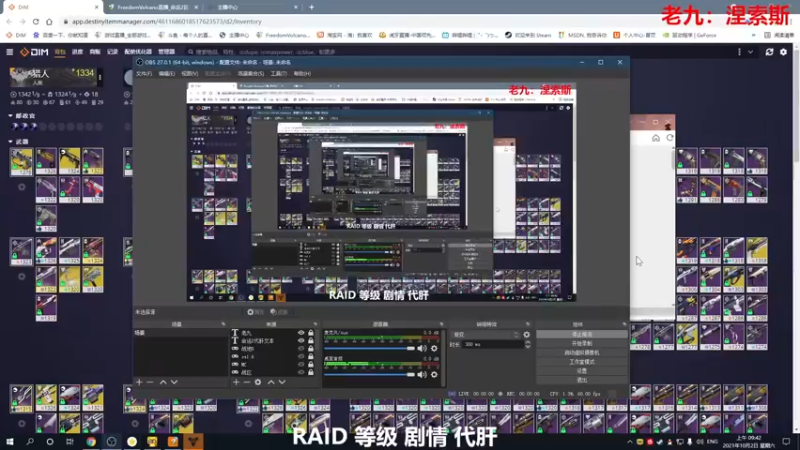
Task: Collapse the 邮政官 section in DIM
Action: click(x=10, y=116)
